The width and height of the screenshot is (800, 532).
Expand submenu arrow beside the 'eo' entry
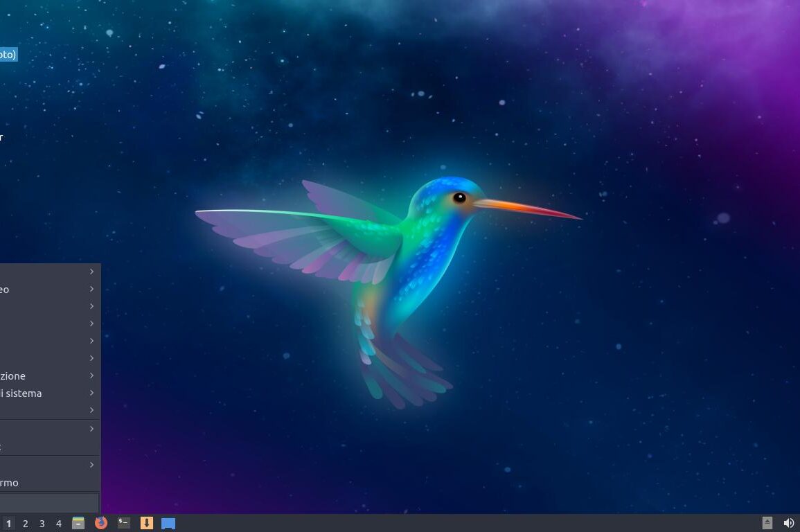(91, 289)
